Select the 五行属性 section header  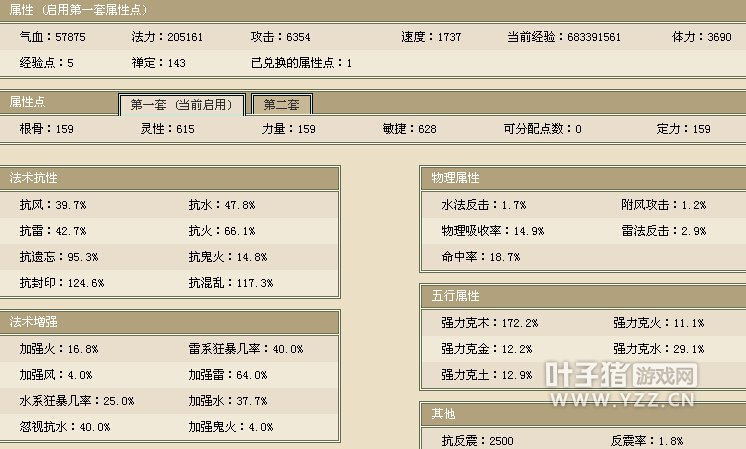pyautogui.click(x=456, y=296)
